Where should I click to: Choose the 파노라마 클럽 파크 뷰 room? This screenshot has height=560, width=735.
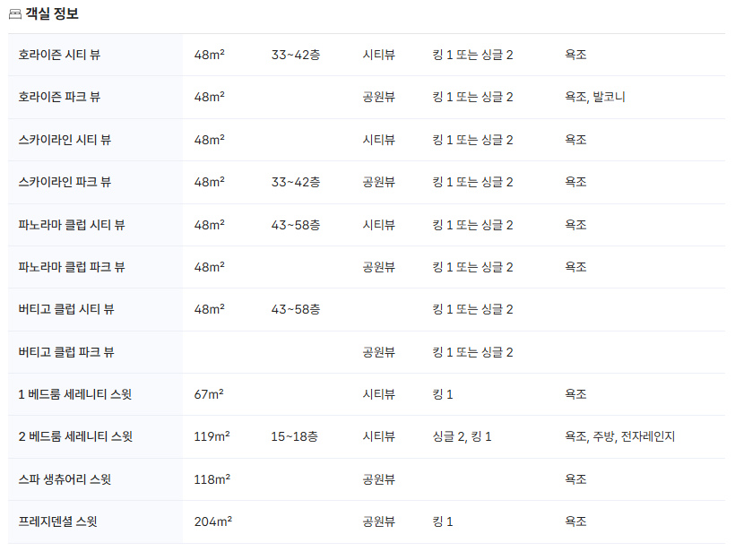72,267
